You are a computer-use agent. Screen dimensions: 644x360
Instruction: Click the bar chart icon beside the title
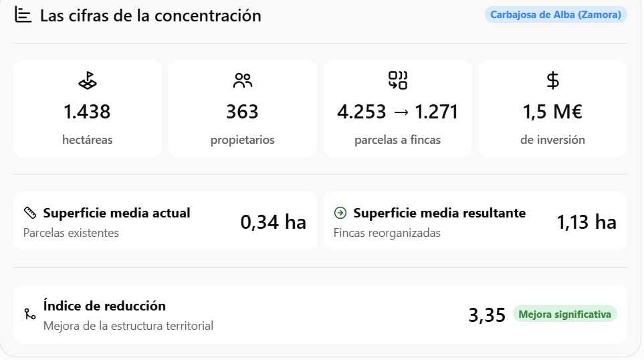[23, 15]
